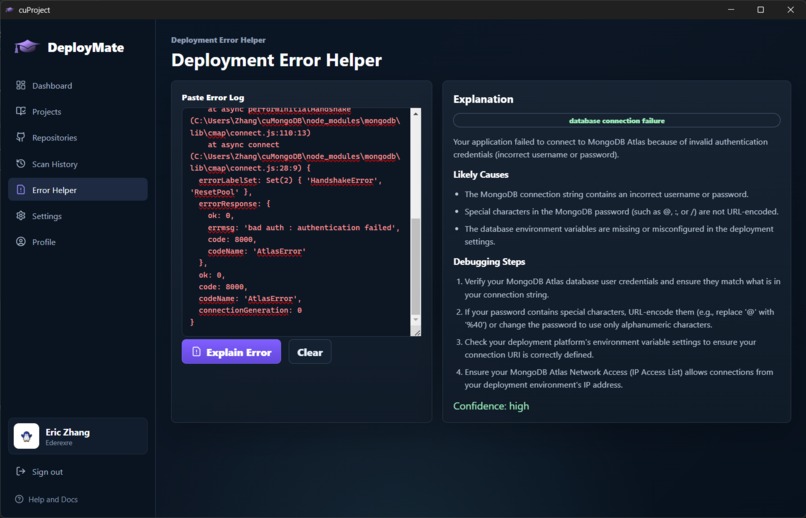
Task: Click the error log scrollbar down arrow
Action: (x=416, y=320)
